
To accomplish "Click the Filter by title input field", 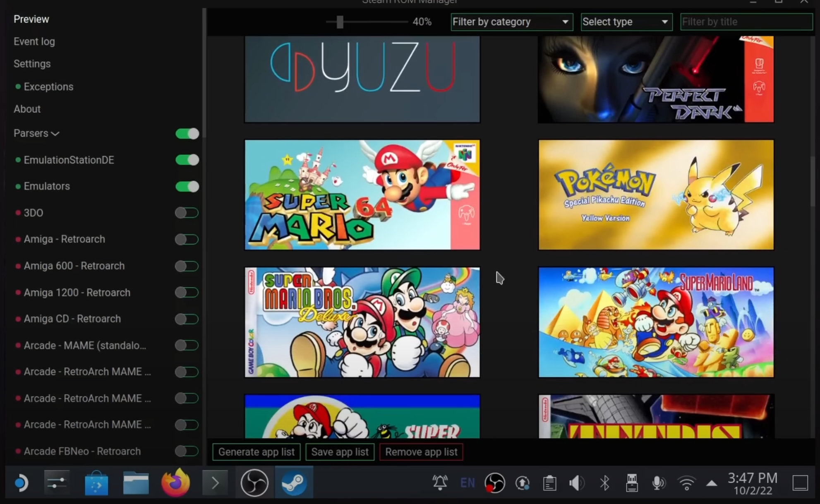I will point(746,22).
